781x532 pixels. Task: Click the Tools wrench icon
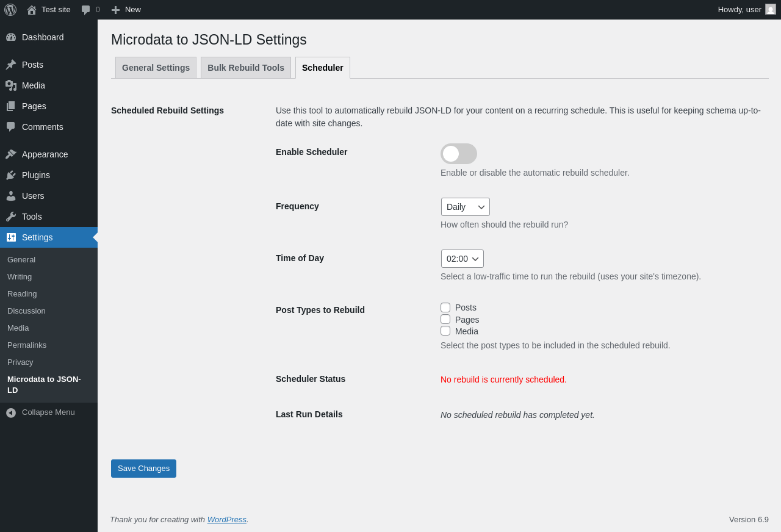click(11, 217)
